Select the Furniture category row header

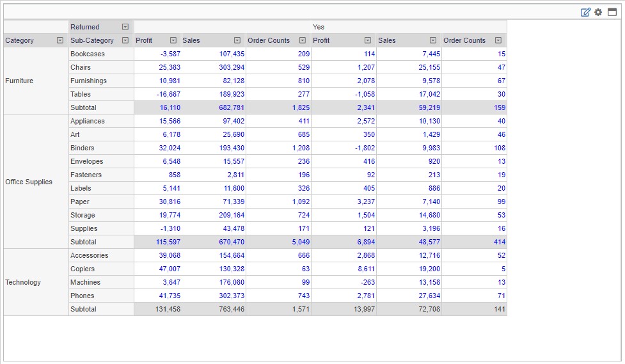[x=19, y=81]
